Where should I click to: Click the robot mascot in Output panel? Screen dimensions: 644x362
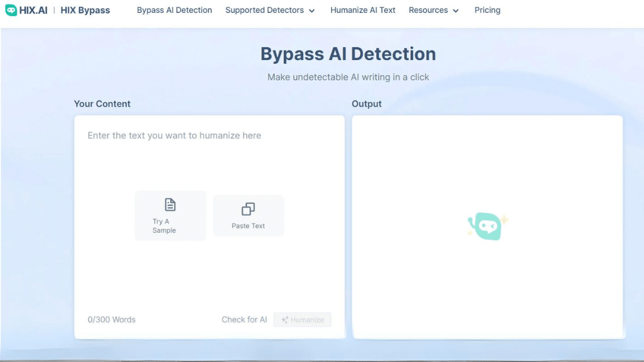pyautogui.click(x=487, y=226)
